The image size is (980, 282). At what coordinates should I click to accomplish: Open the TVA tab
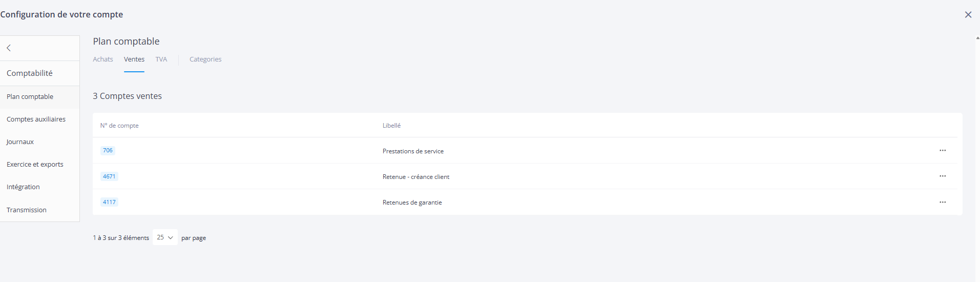coord(161,59)
